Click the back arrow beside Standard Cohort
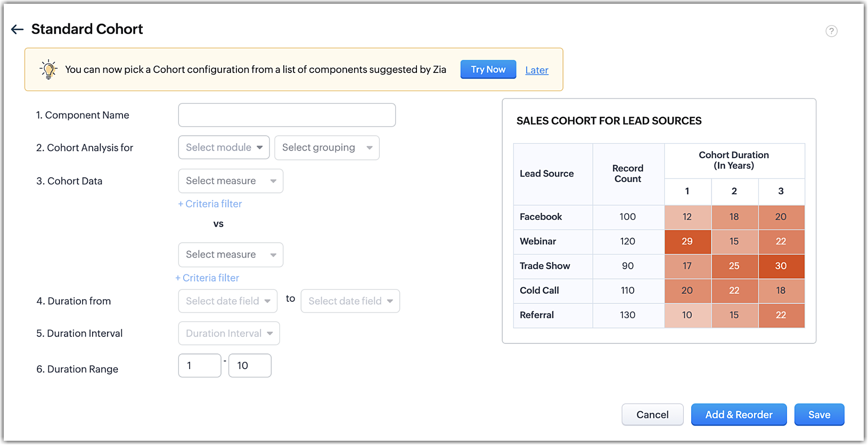The image size is (868, 445). [x=17, y=29]
